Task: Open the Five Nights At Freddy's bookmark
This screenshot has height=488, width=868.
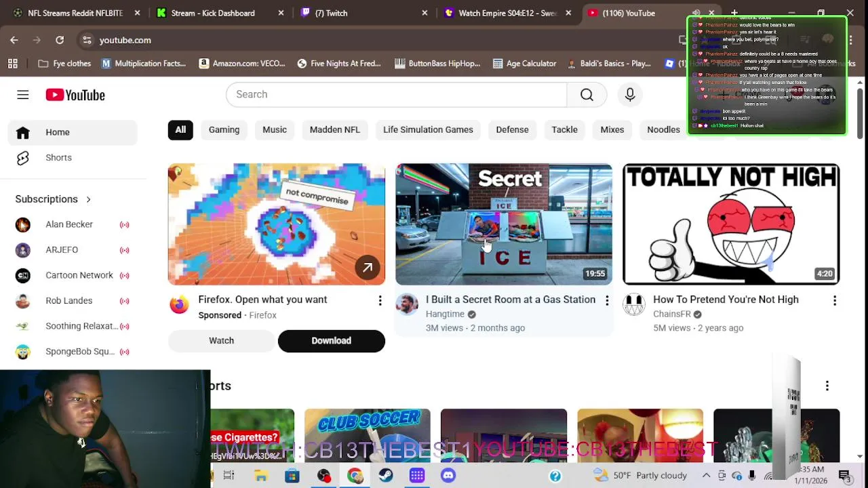Action: [338, 64]
